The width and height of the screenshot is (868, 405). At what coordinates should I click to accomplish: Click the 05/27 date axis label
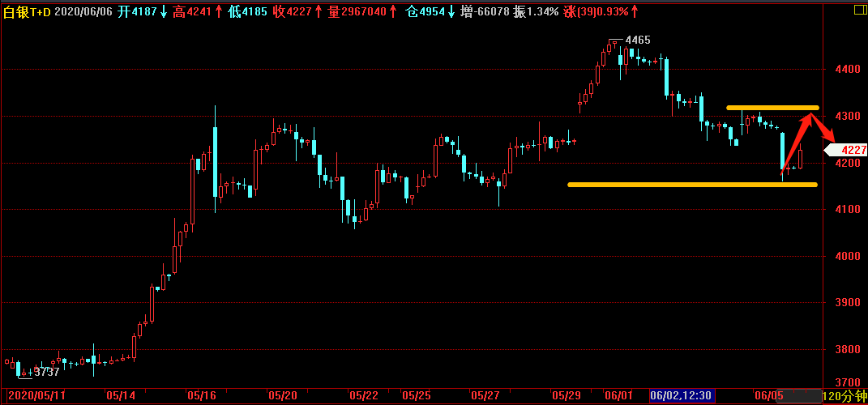485,396
